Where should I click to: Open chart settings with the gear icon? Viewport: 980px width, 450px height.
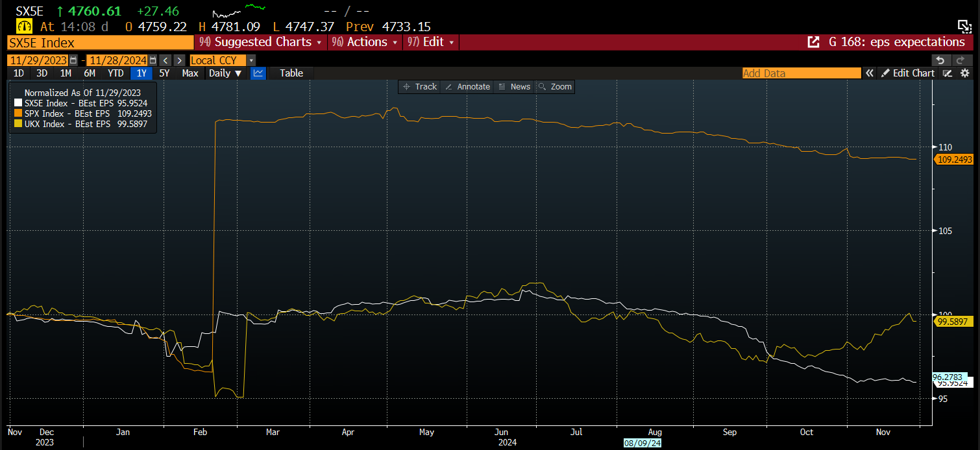coord(965,73)
